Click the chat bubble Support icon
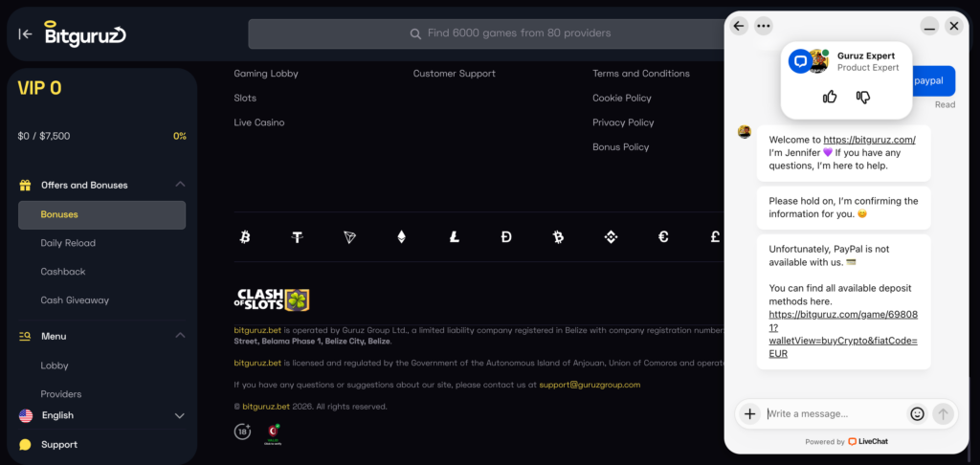980x465 pixels. (25, 445)
